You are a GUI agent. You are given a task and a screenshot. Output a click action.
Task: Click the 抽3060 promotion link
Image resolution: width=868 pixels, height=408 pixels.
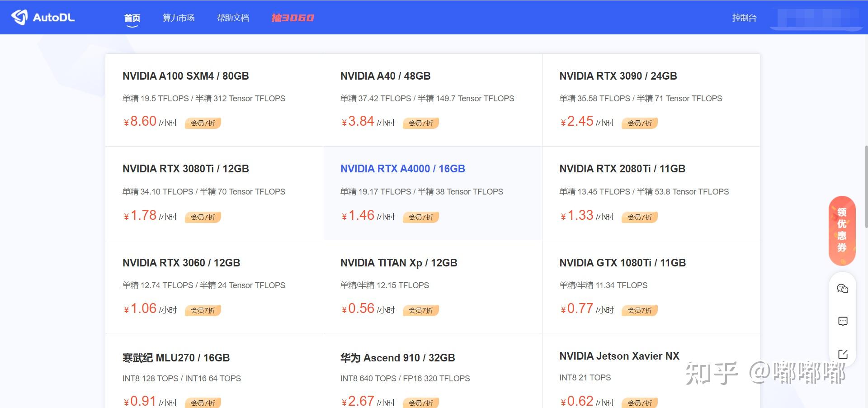click(292, 18)
